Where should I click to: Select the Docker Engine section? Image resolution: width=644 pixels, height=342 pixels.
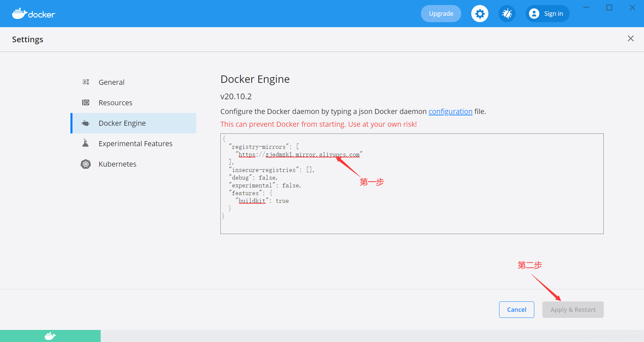[133, 123]
